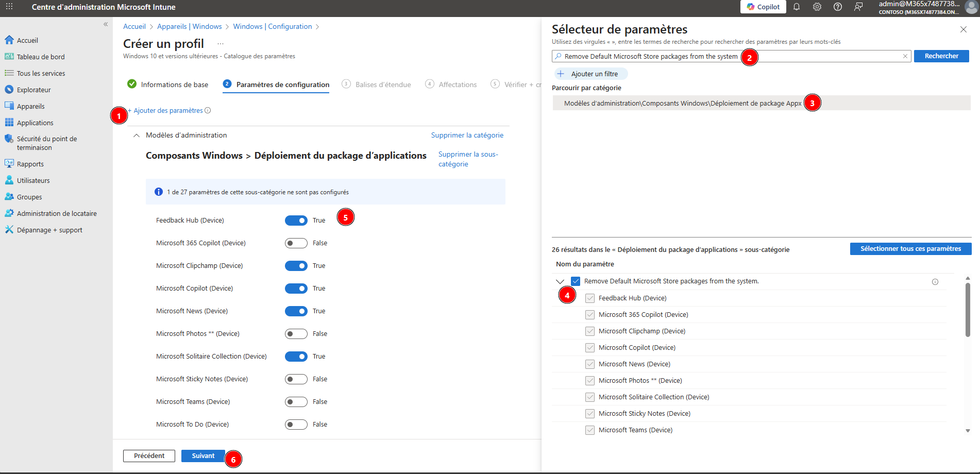The width and height of the screenshot is (980, 474).
Task: Click the Rechercher button
Action: 941,56
